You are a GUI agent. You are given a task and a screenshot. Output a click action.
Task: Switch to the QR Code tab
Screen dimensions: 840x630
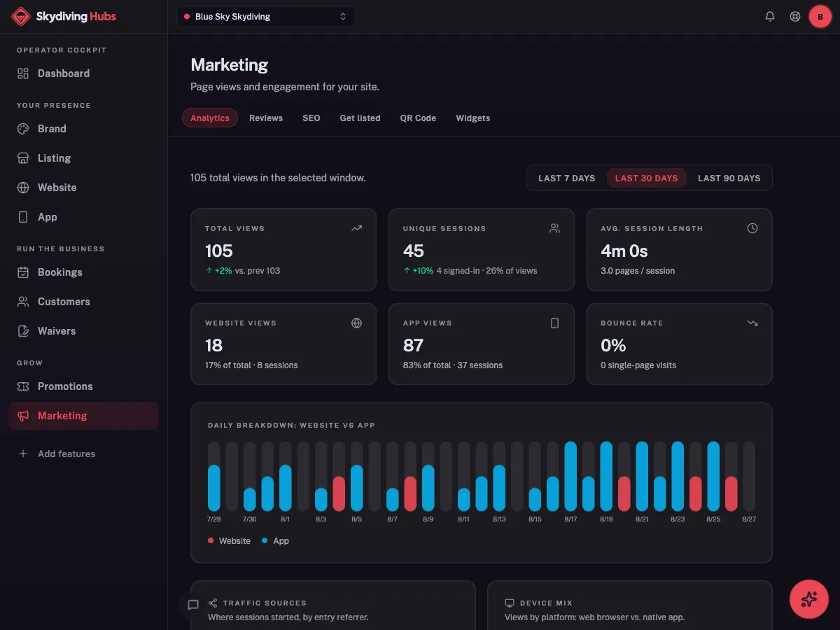(418, 118)
